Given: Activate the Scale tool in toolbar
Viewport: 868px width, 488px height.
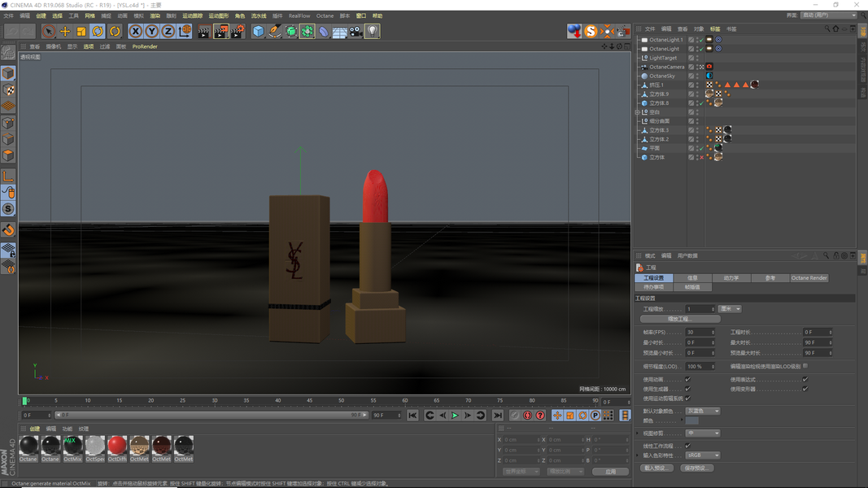Looking at the screenshot, I should tap(81, 32).
